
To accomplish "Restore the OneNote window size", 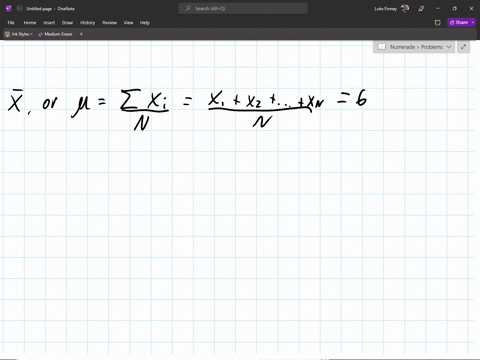I will click(x=454, y=9).
